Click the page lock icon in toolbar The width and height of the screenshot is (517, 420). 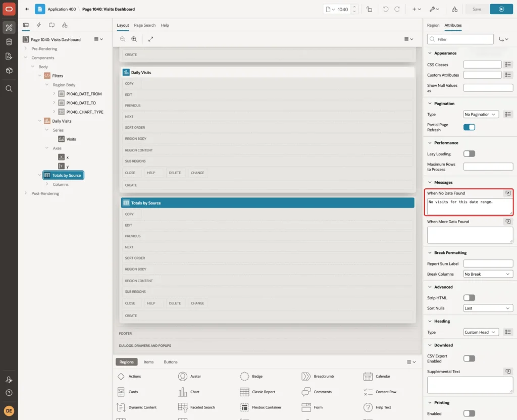point(369,9)
